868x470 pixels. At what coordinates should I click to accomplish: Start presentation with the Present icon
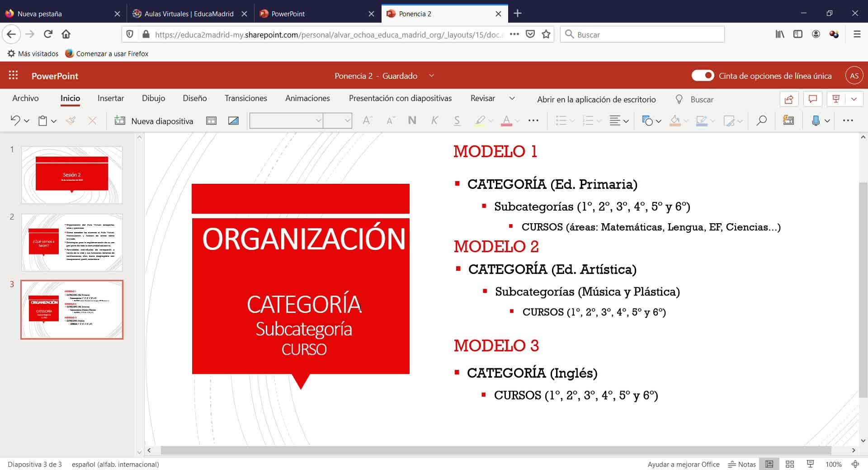pyautogui.click(x=836, y=99)
